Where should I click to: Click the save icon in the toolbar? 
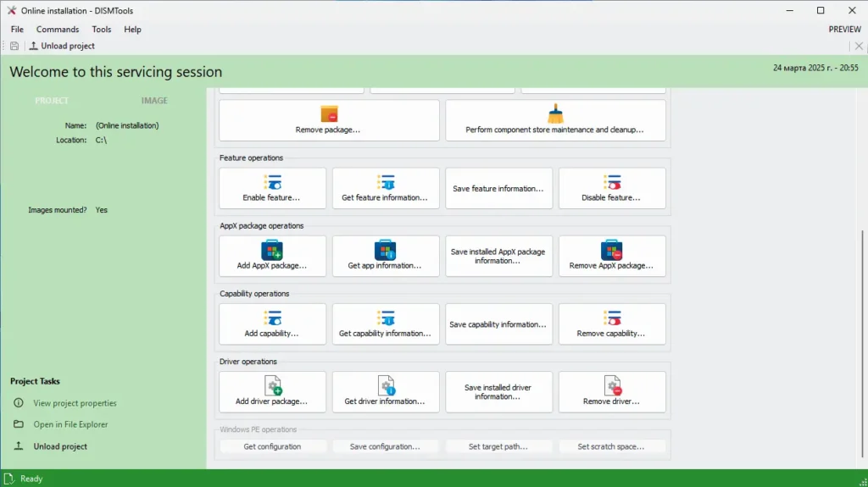[x=14, y=46]
